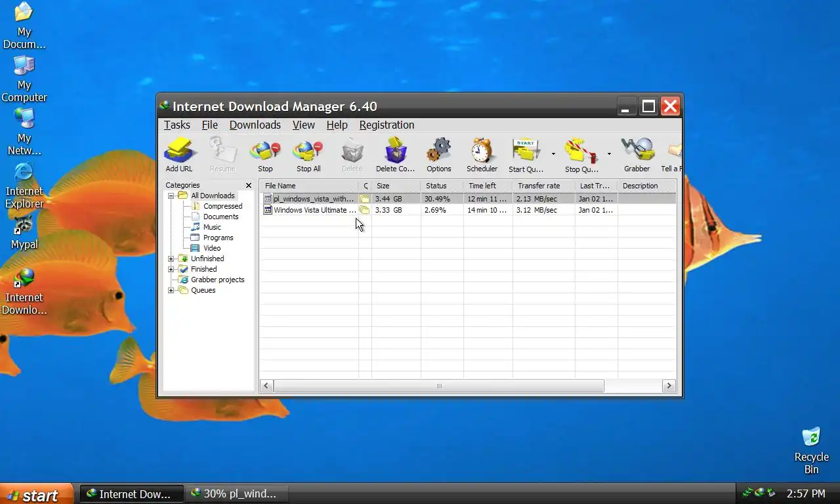
Task: Open the Help menu
Action: point(337,125)
